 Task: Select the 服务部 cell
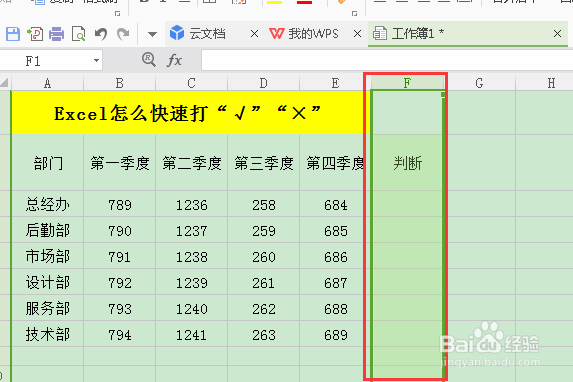coord(48,308)
